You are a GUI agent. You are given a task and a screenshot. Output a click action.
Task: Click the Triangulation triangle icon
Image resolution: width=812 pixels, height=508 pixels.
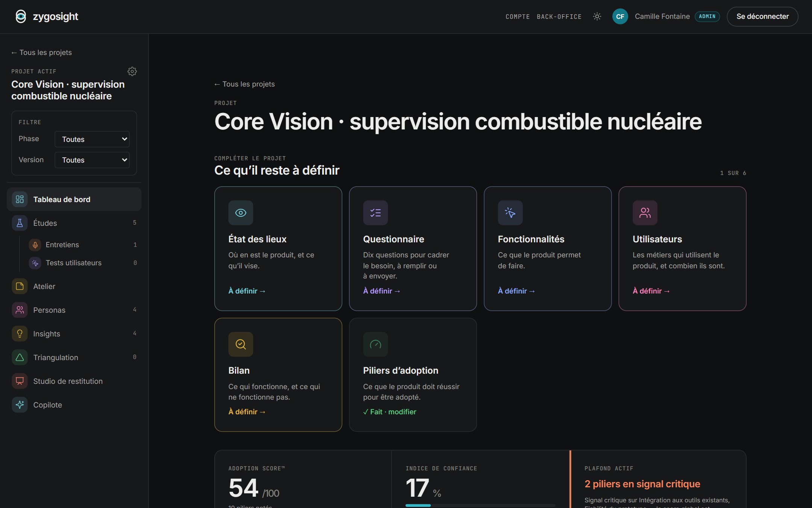[x=20, y=357]
